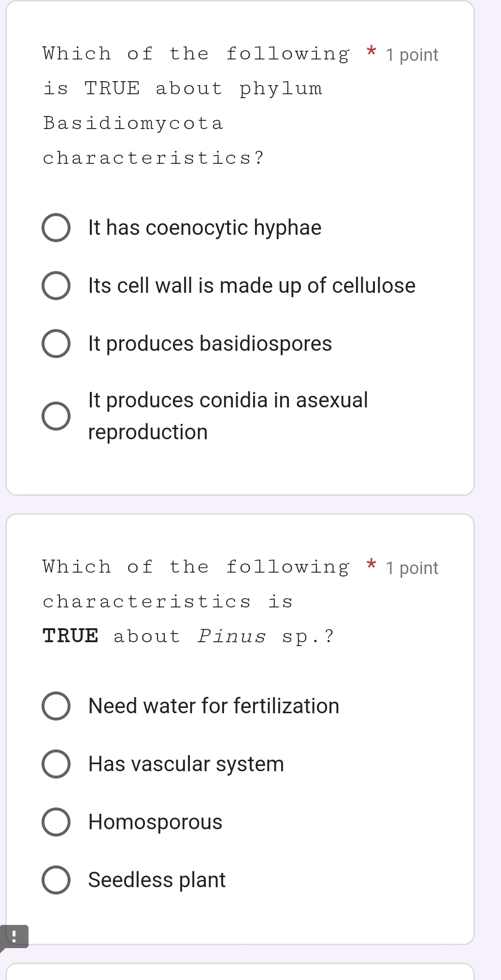
Task: Pick the 'Homosporous' radio option
Action: coord(56,822)
